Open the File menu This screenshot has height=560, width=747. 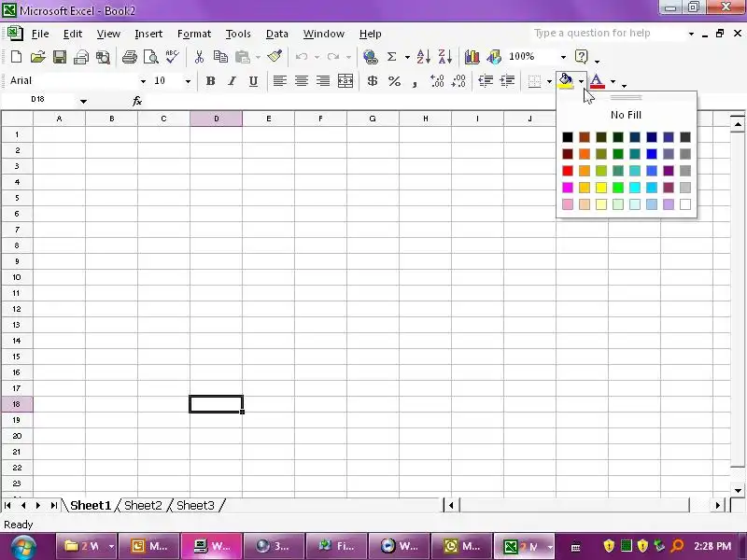coord(40,34)
